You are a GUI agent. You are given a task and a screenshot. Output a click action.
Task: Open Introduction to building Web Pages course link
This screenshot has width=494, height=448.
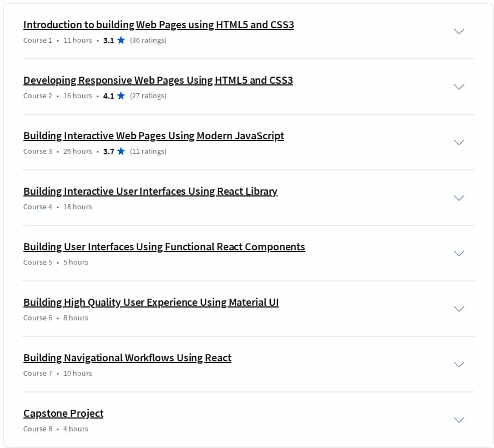[x=159, y=25]
